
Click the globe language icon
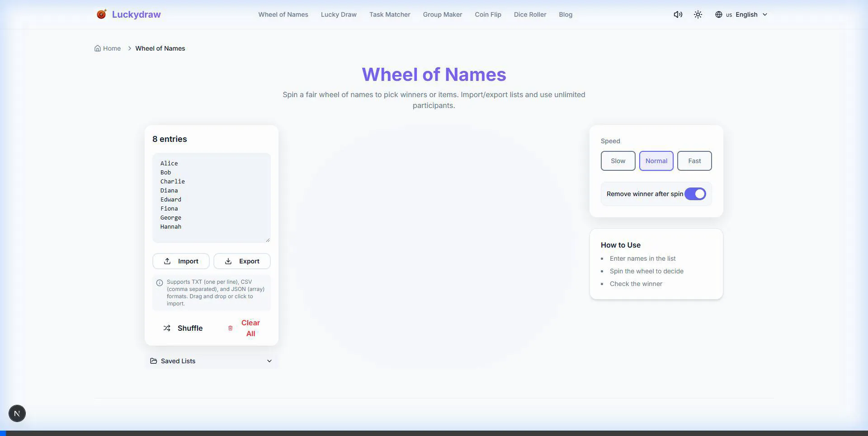point(718,14)
